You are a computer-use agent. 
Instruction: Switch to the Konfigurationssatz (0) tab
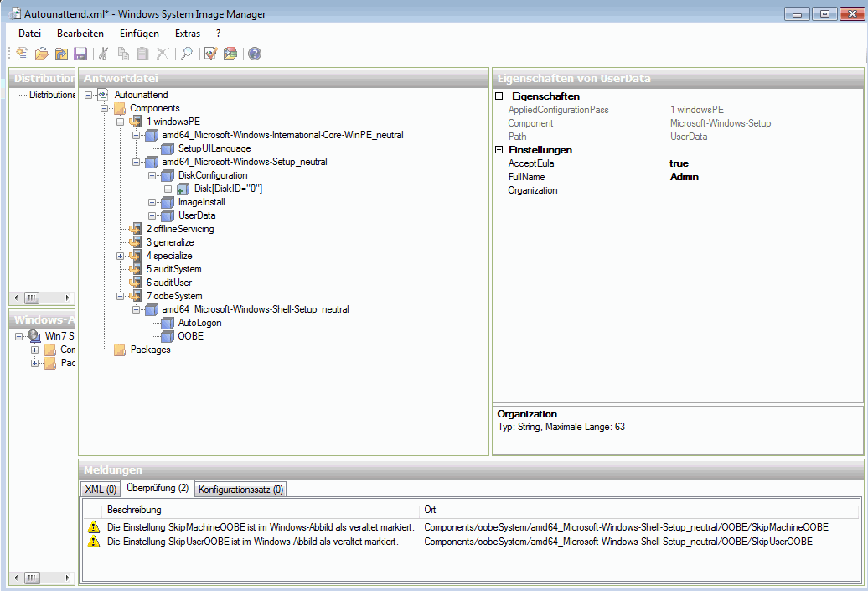click(240, 489)
